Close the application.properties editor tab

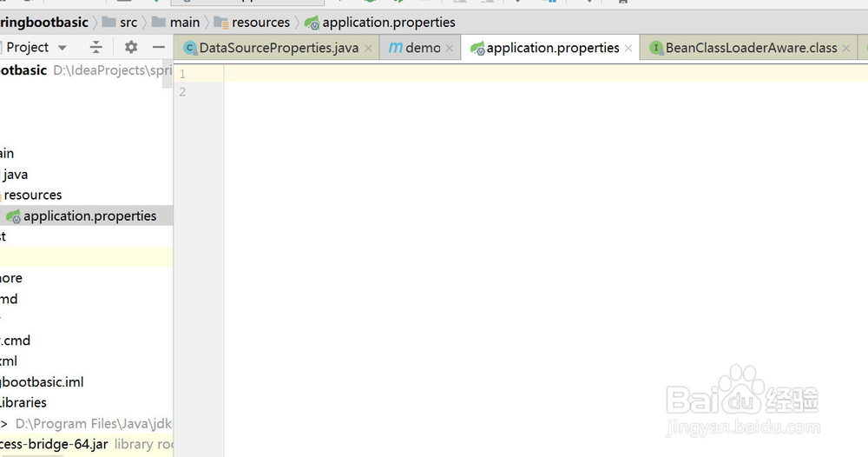click(628, 48)
